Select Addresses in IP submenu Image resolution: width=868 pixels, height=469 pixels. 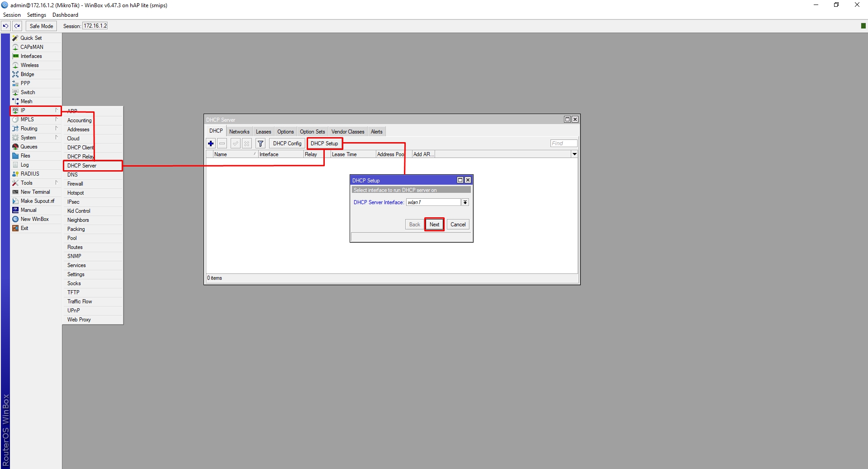[x=93, y=129]
